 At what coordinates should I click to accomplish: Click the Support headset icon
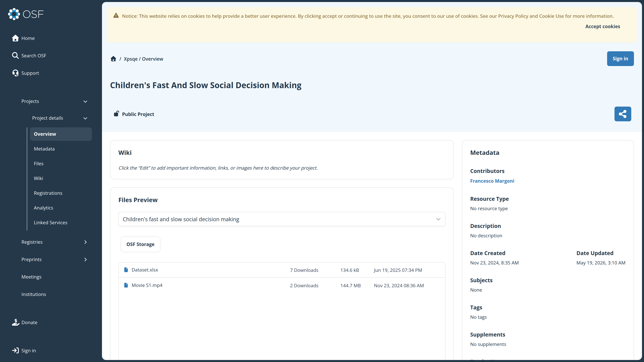pos(15,73)
